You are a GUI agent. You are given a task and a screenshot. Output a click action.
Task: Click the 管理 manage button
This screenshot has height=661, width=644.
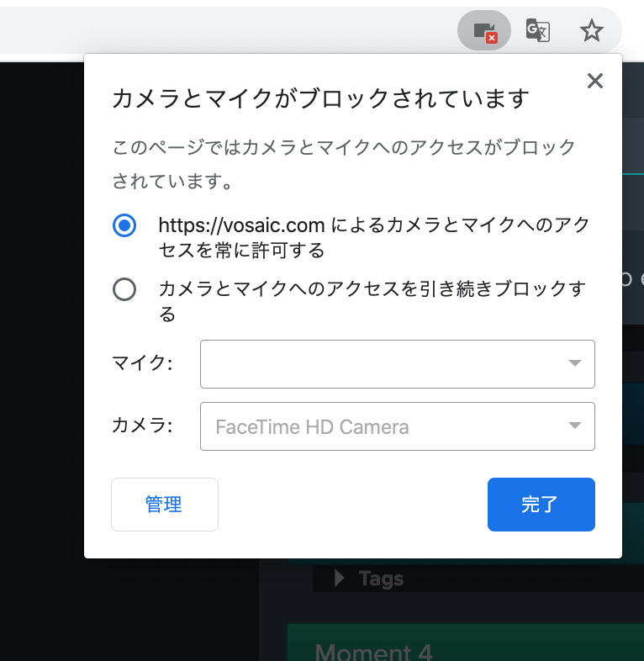pyautogui.click(x=165, y=505)
